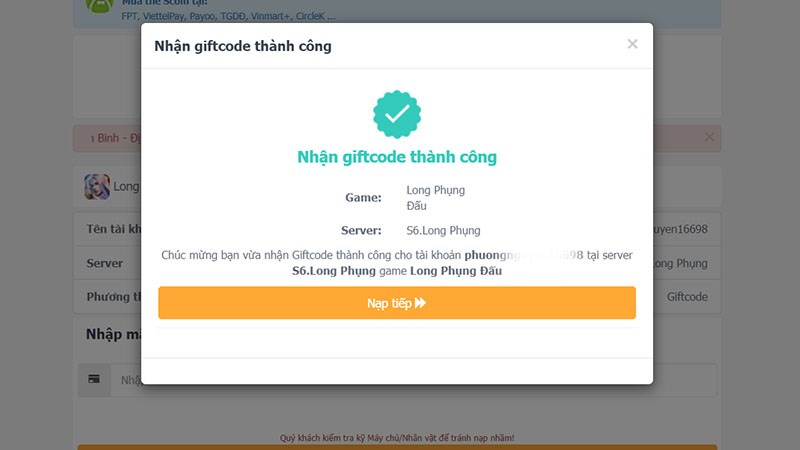Click the server check warning note
The height and width of the screenshot is (450, 800).
[397, 438]
